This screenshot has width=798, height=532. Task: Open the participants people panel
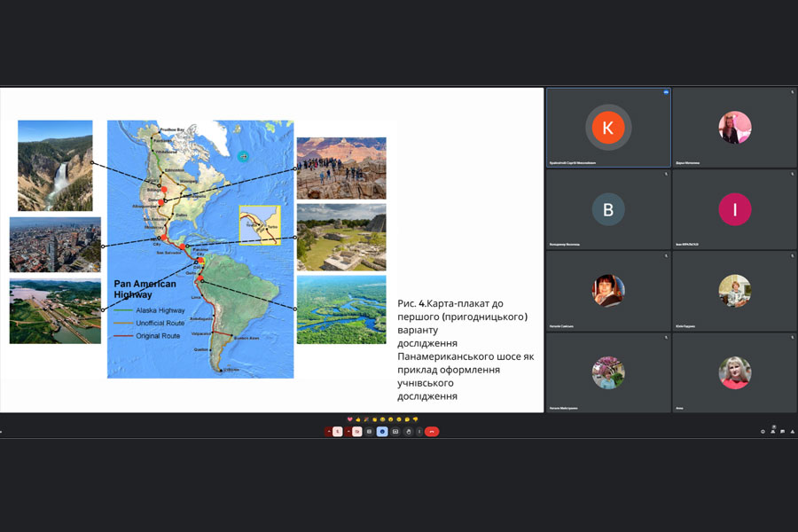click(x=772, y=432)
